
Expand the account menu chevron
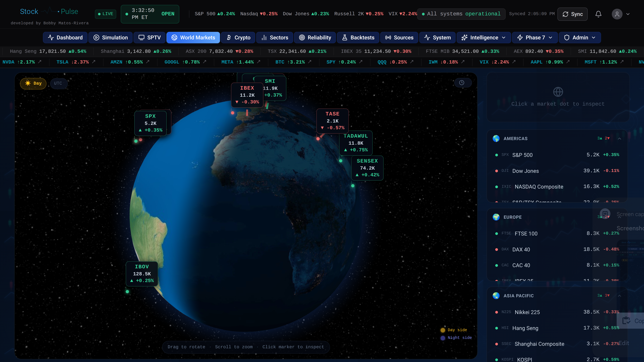(628, 14)
